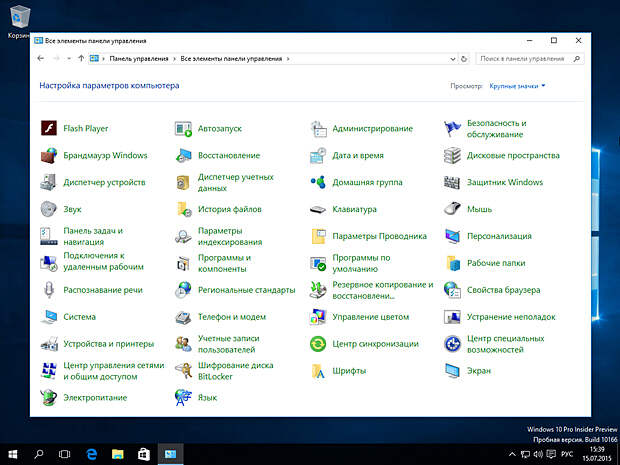Open File Explorer from taskbar
The image size is (620, 465).
pos(117,454)
